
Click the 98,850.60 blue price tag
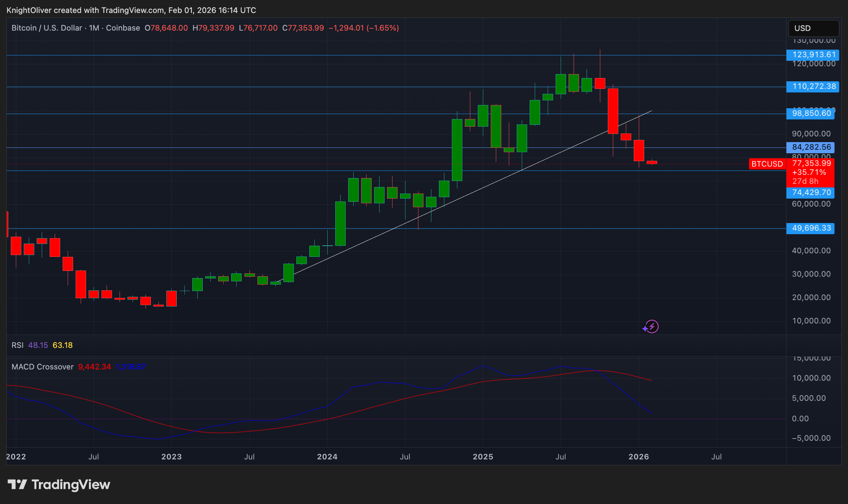click(x=811, y=114)
